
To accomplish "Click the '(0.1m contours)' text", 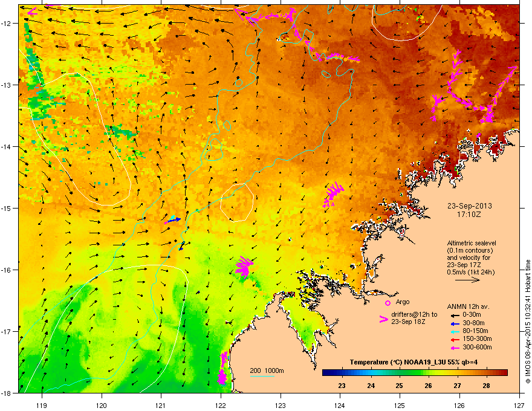I will point(470,251).
